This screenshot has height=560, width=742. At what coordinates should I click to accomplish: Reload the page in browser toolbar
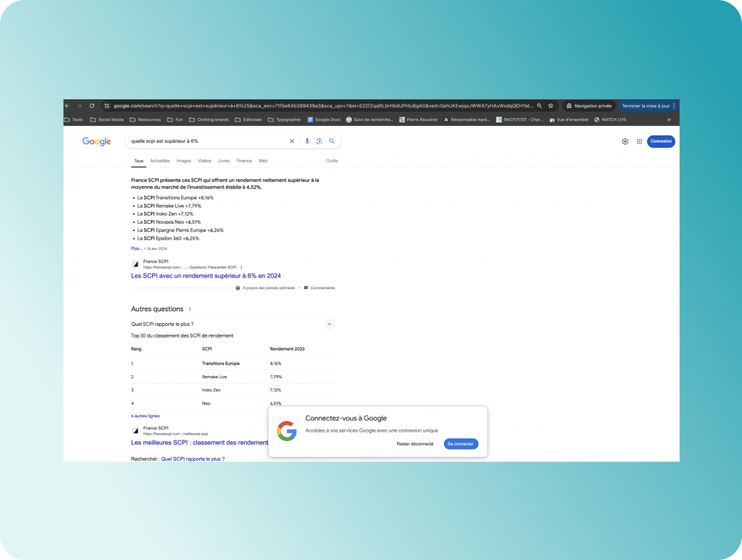(92, 106)
